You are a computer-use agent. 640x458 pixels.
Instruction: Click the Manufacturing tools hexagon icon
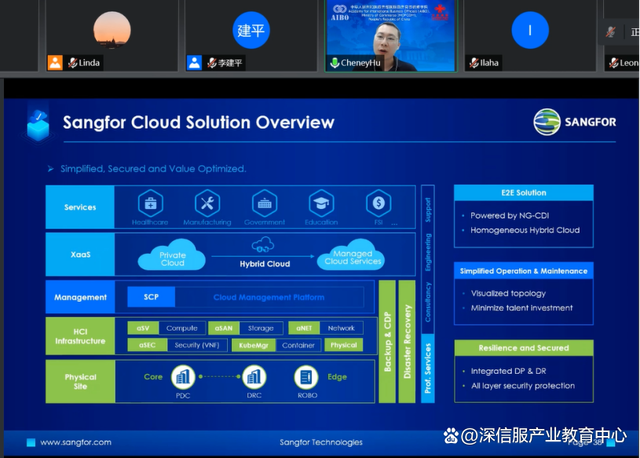pyautogui.click(x=207, y=203)
